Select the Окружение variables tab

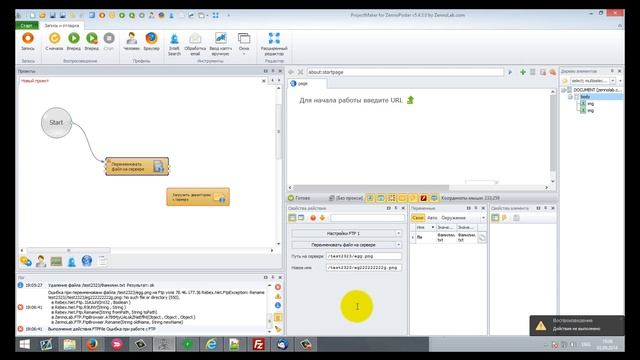pyautogui.click(x=453, y=218)
